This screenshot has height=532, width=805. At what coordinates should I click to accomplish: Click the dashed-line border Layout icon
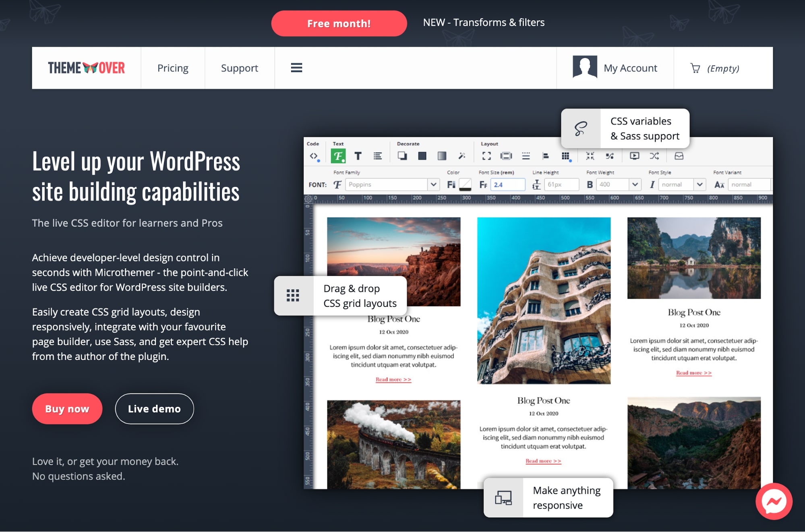tap(526, 156)
